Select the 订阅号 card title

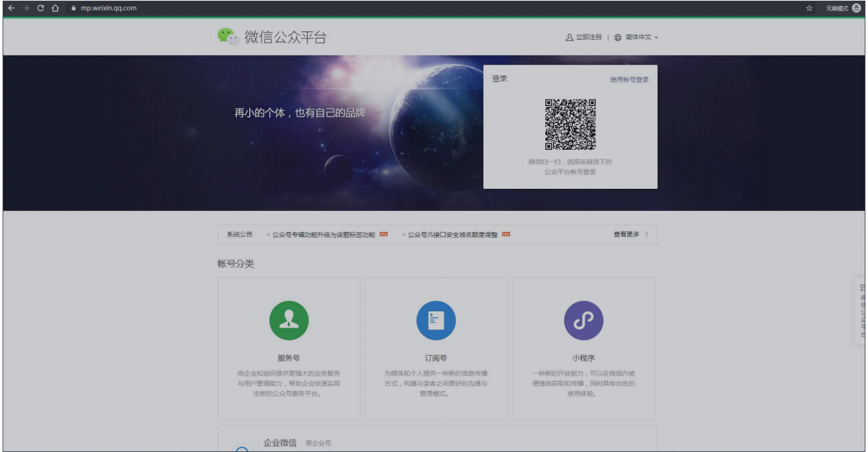coord(436,358)
